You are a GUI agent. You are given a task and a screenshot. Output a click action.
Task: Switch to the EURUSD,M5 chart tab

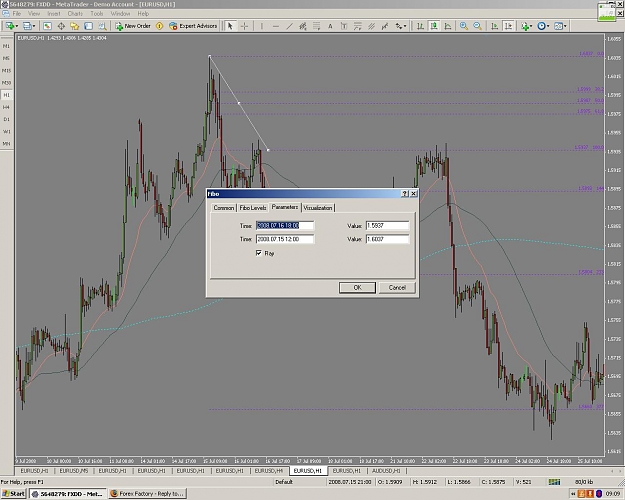point(74,471)
